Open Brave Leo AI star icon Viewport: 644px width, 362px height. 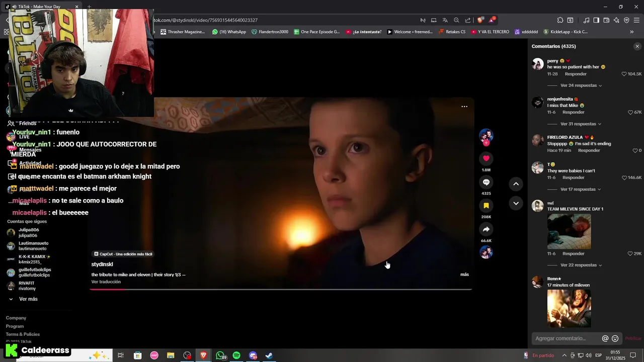pos(616,20)
